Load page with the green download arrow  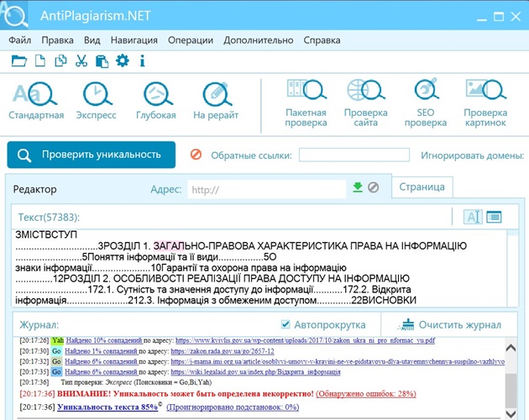coord(358,187)
